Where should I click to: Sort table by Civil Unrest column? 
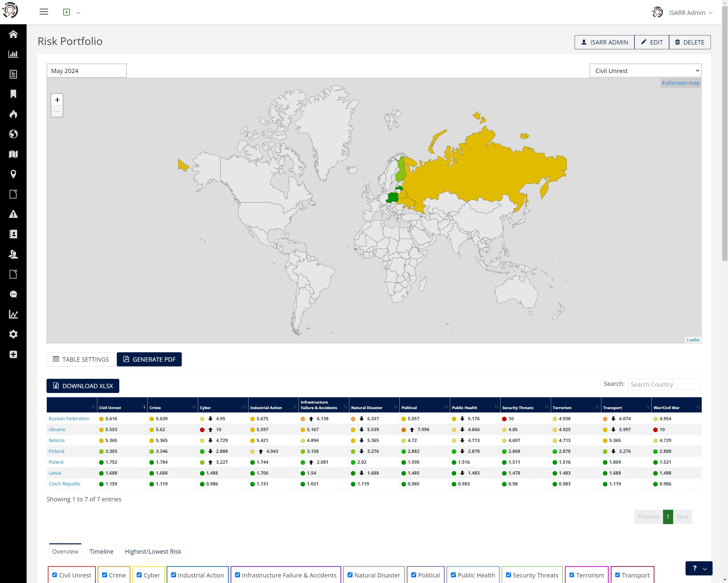122,405
